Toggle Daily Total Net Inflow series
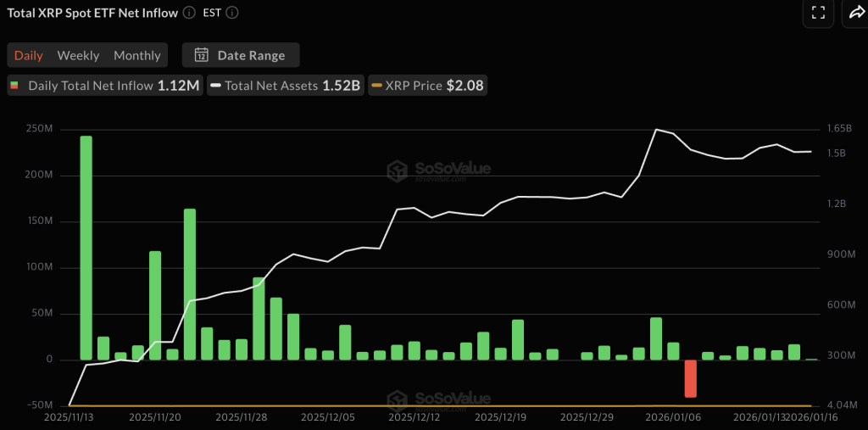 (x=105, y=86)
